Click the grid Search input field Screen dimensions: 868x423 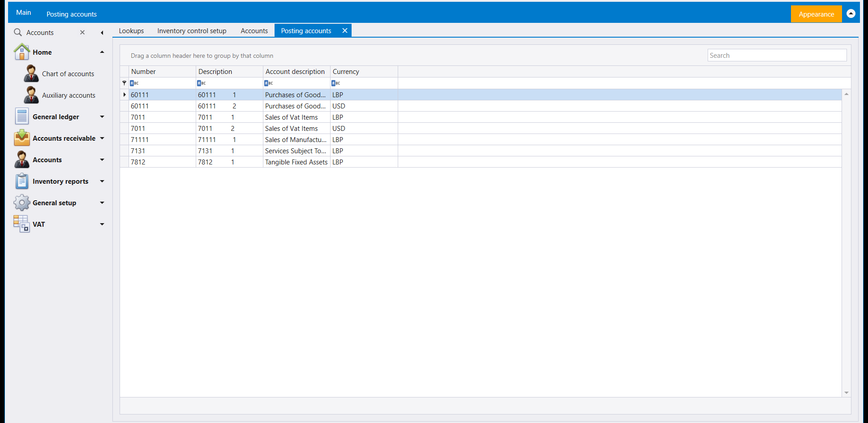(x=777, y=55)
